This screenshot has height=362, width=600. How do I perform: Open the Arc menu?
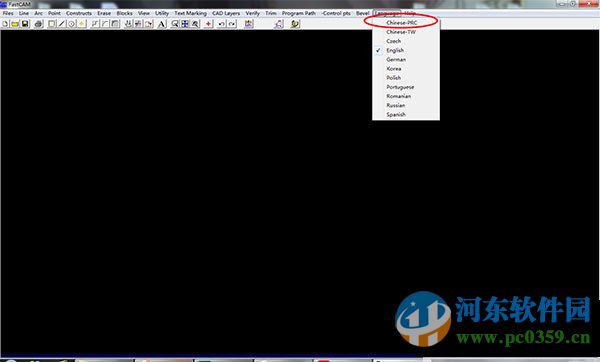(39, 13)
